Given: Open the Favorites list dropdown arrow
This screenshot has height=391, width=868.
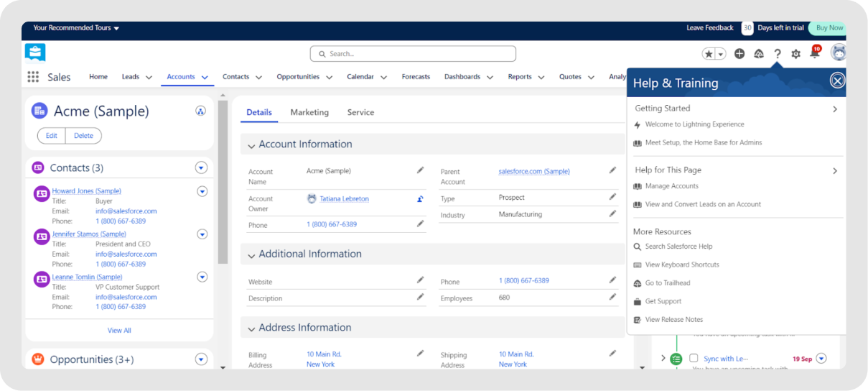Looking at the screenshot, I should pos(720,54).
